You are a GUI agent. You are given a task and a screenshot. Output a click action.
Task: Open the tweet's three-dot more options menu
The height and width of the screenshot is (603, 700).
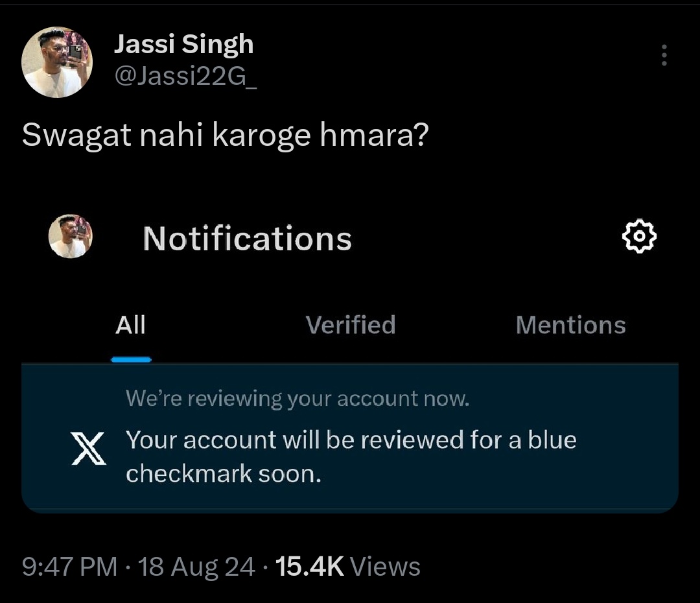click(x=664, y=55)
